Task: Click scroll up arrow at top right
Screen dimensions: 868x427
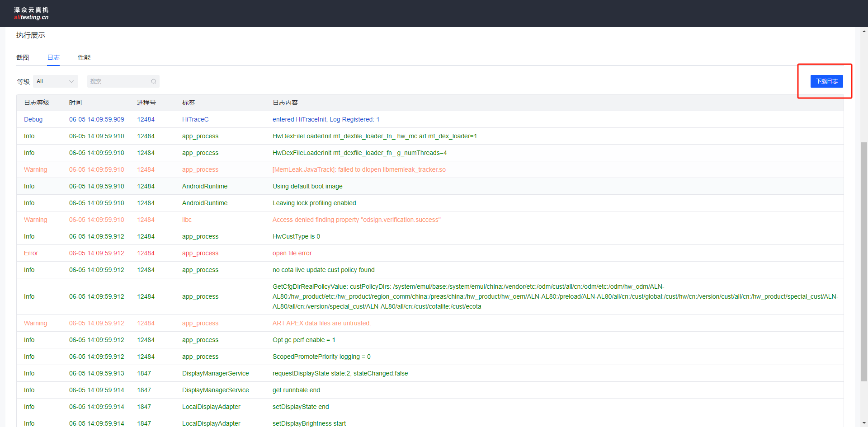Action: [864, 32]
